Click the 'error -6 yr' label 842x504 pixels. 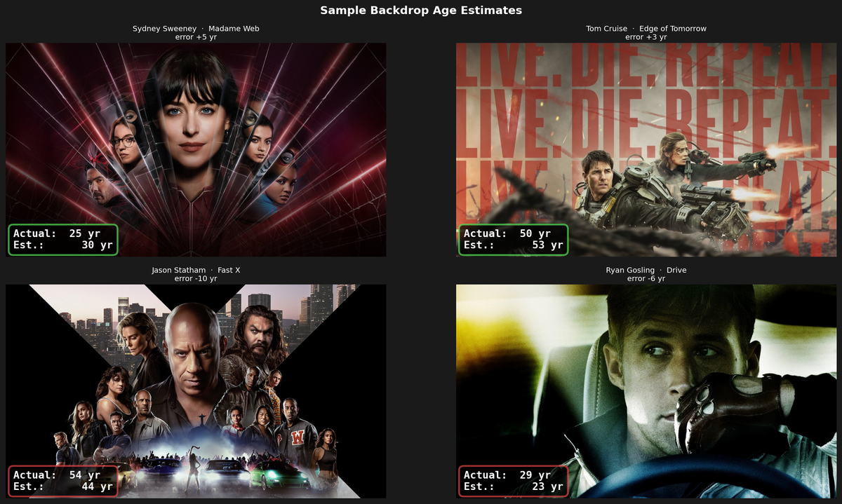coord(646,278)
